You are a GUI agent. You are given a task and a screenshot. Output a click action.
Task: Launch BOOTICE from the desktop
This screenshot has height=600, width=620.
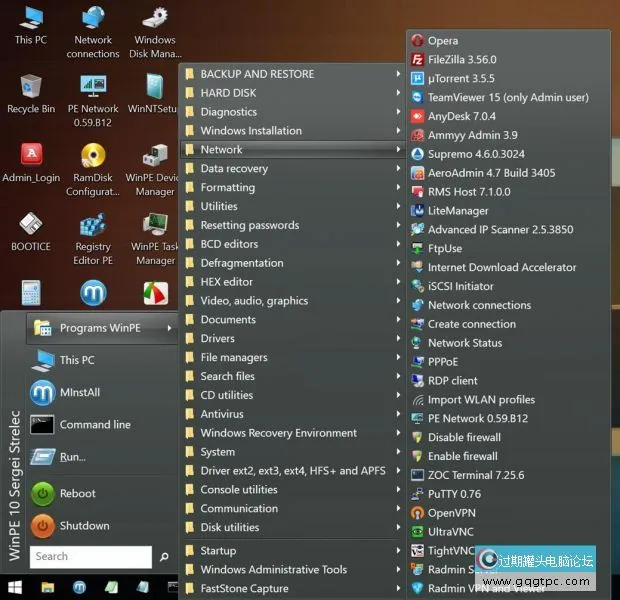point(30,228)
